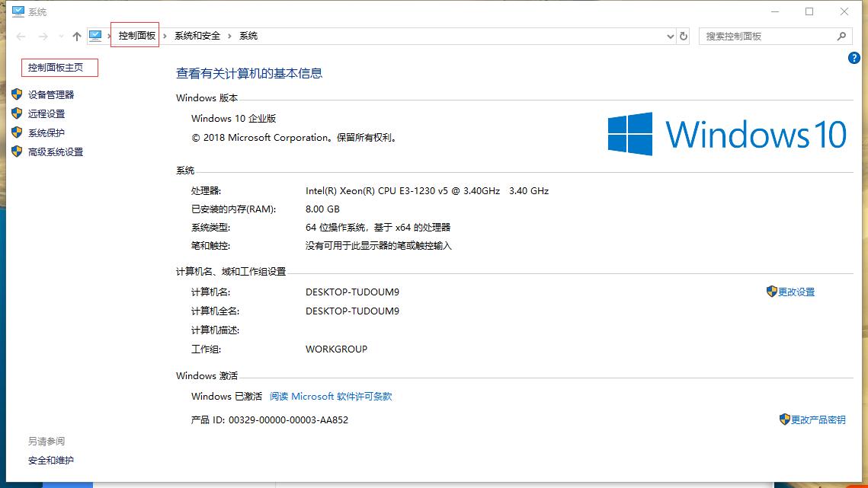Open 阅读 Microsoft 软件许可条款 link
This screenshot has width=868, height=488.
(x=332, y=396)
